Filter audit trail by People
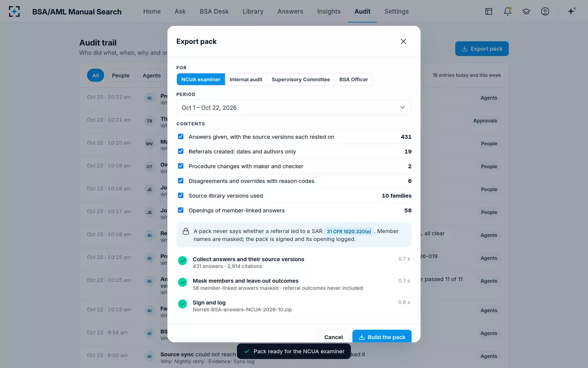This screenshot has height=368, width=588. [x=121, y=75]
